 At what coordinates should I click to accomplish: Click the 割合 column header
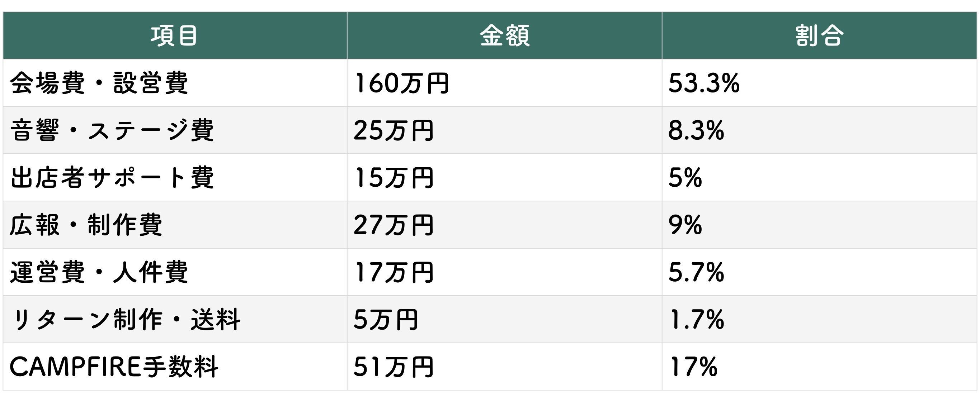819,36
